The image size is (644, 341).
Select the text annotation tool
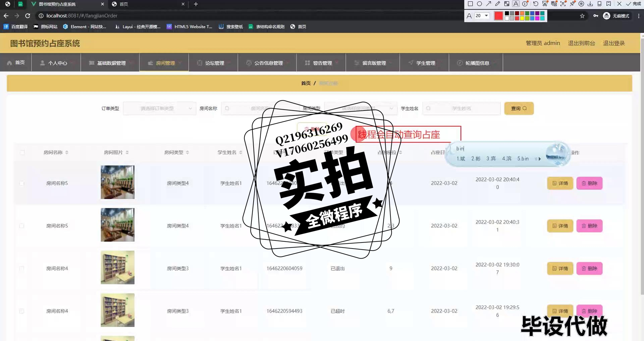pos(516,4)
